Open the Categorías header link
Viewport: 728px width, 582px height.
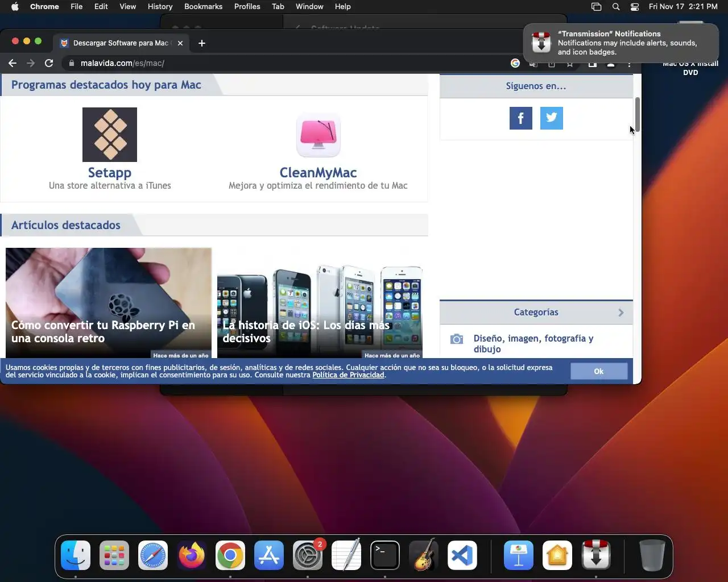[x=536, y=312]
